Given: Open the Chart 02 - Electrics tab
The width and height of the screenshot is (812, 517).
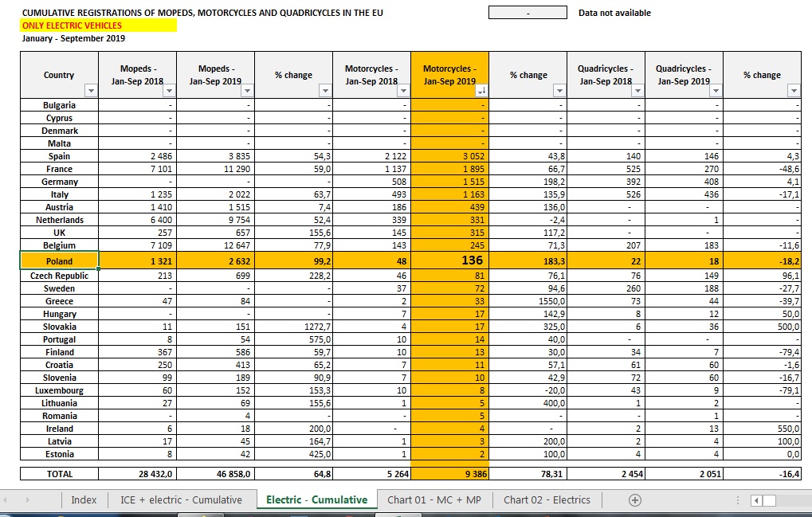Looking at the screenshot, I should tap(547, 500).
